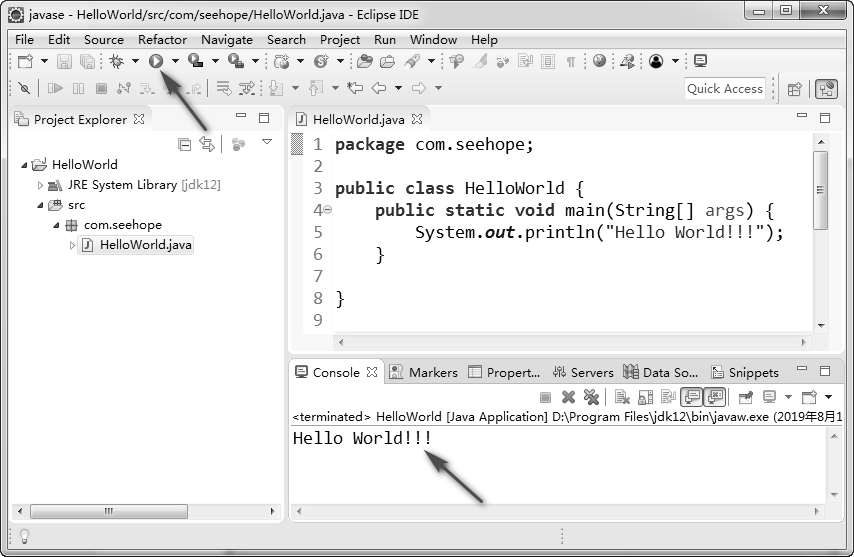Toggle Show Console on Standard Out change
Viewport: 854px width, 557px height.
point(692,397)
